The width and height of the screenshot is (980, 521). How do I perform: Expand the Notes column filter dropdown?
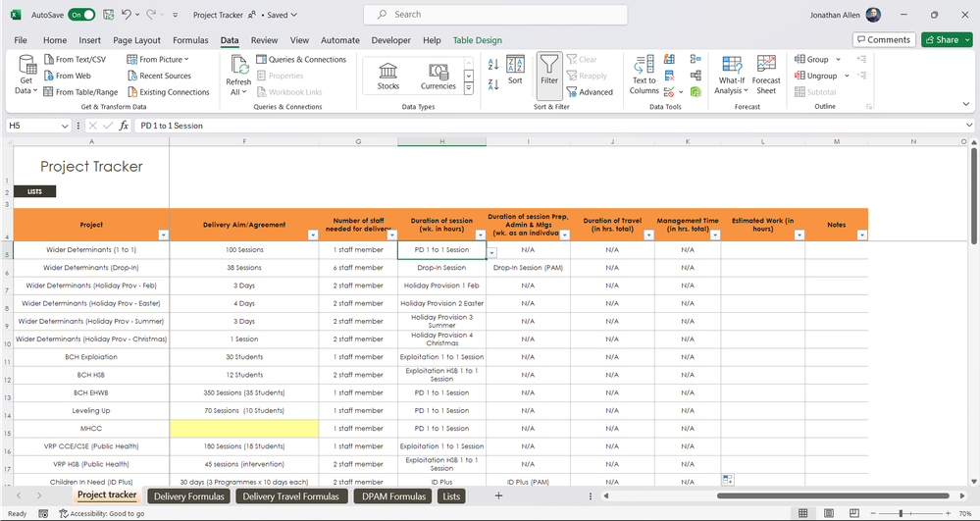click(861, 235)
